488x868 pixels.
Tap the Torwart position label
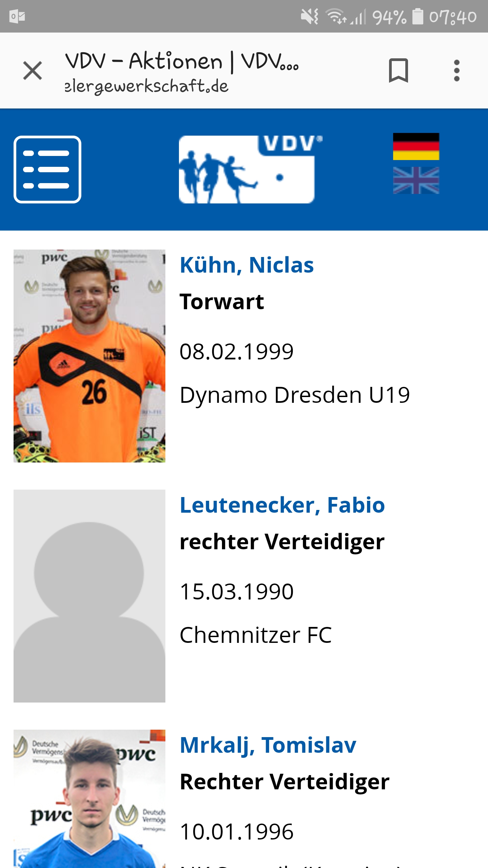tap(222, 302)
